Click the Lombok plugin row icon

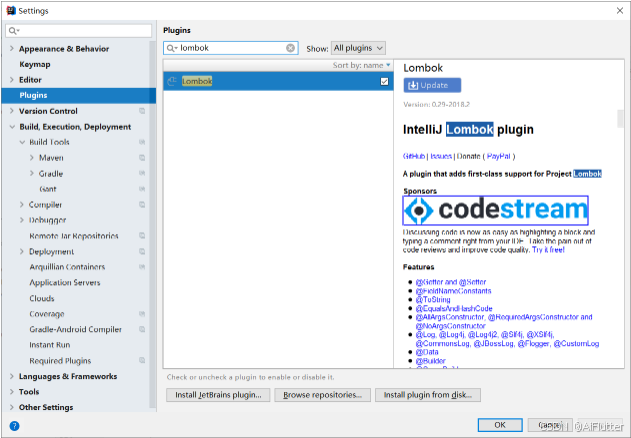coord(172,81)
